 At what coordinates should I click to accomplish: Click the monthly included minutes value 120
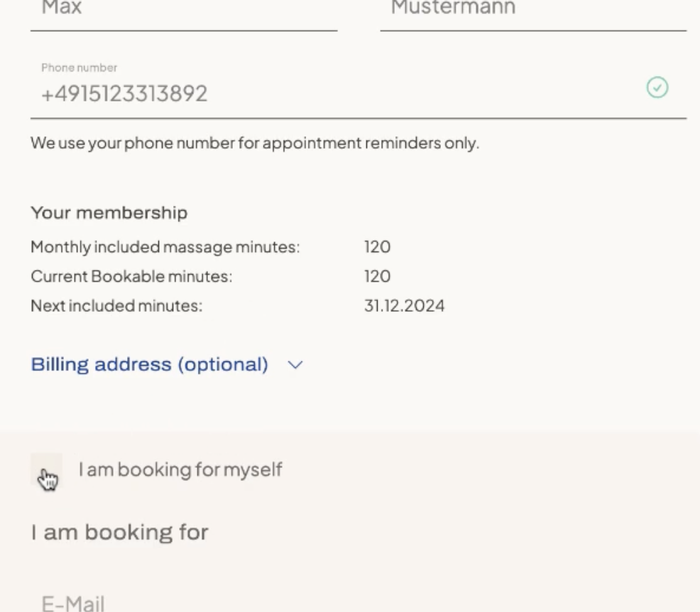pos(377,248)
